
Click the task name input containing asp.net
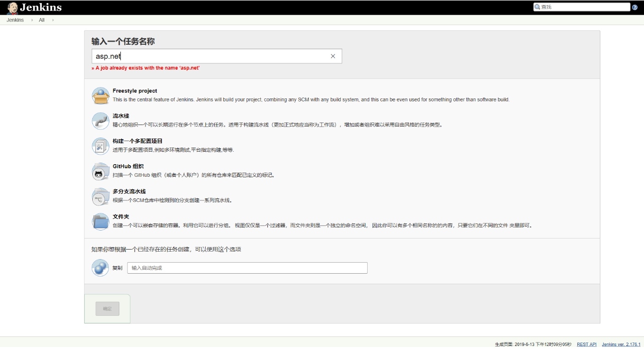[217, 56]
